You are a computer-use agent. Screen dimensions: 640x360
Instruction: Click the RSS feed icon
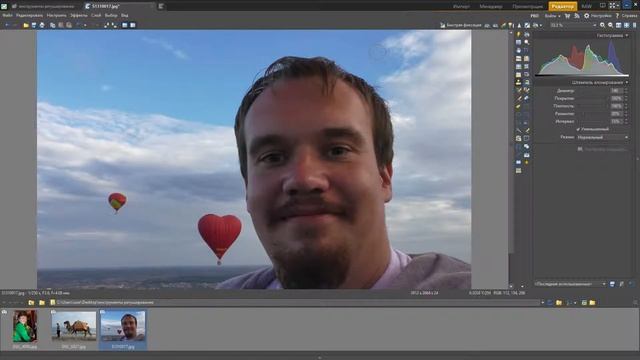pos(577,16)
